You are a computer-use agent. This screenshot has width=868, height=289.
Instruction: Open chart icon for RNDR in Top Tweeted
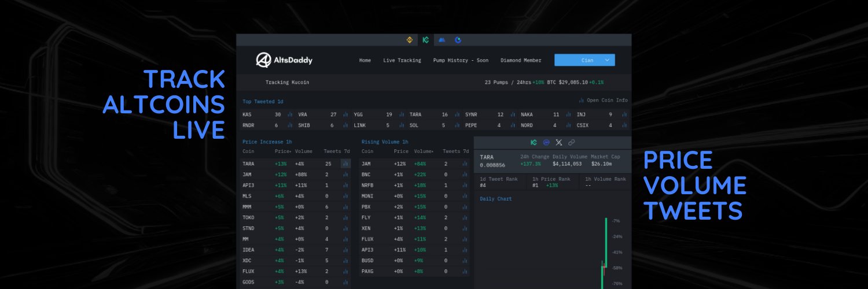tap(290, 125)
